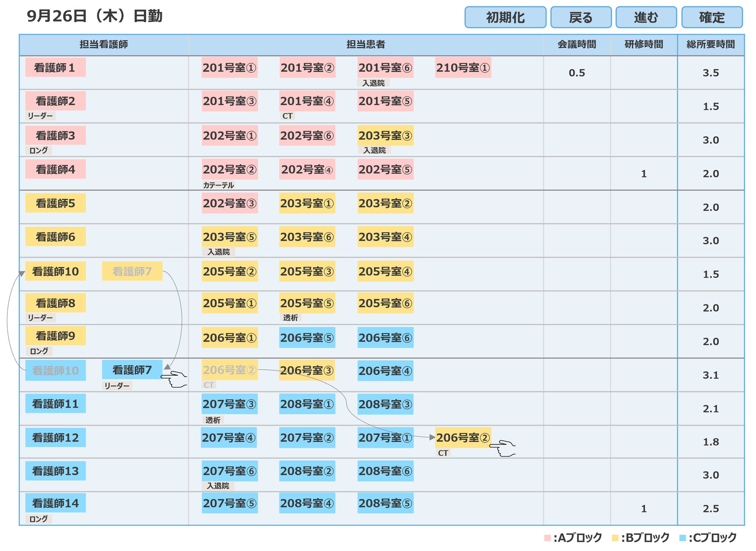
Task: Select patient 203号室③ with 入退院 tag
Action: click(x=386, y=135)
